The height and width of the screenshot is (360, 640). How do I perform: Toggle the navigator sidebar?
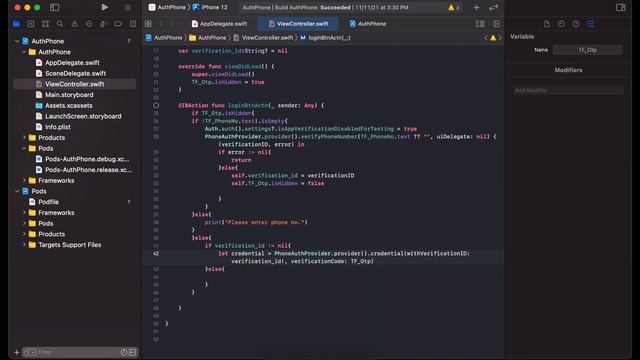pyautogui.click(x=54, y=7)
